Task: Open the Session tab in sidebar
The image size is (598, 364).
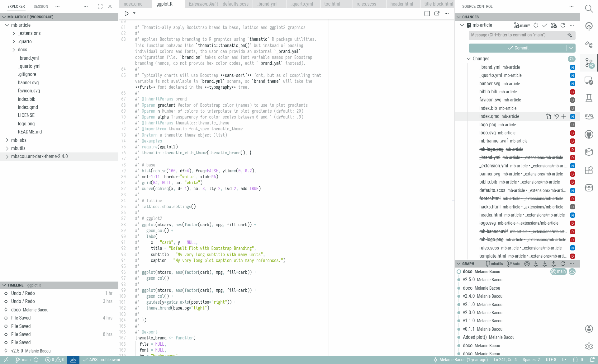Action: point(41,7)
